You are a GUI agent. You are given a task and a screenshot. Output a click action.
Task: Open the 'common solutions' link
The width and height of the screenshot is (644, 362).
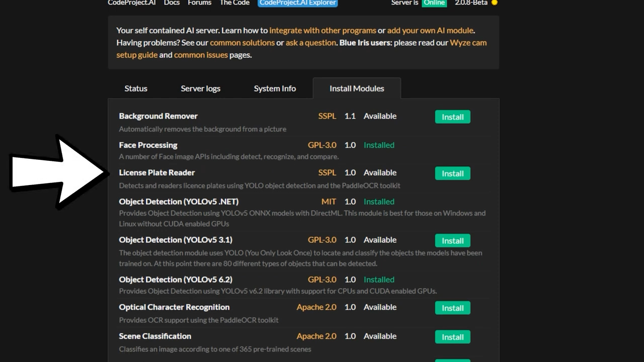pos(242,43)
